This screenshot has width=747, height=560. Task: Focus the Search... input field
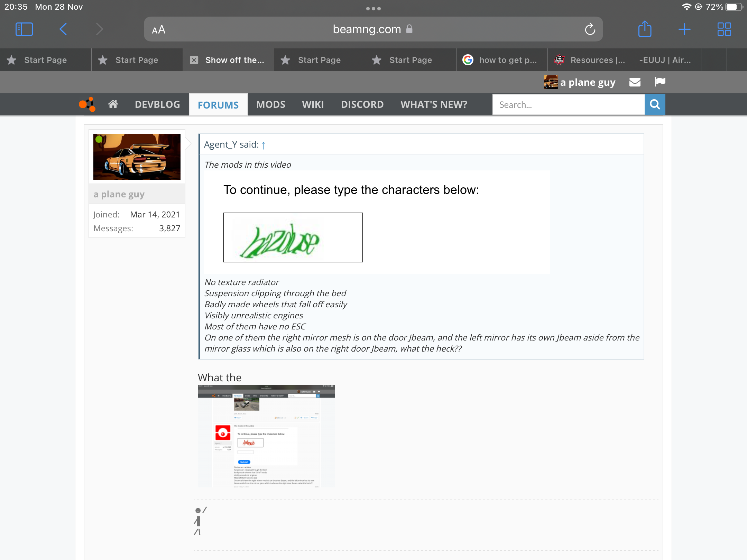click(569, 104)
